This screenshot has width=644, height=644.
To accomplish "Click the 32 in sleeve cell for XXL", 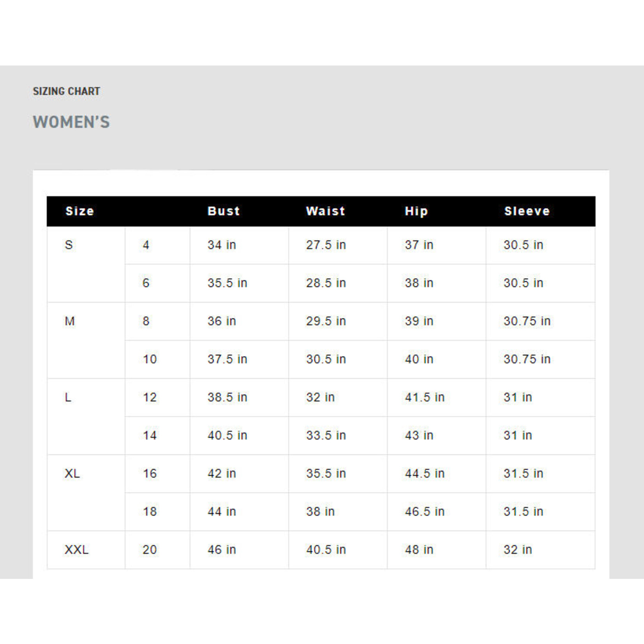I will (517, 550).
